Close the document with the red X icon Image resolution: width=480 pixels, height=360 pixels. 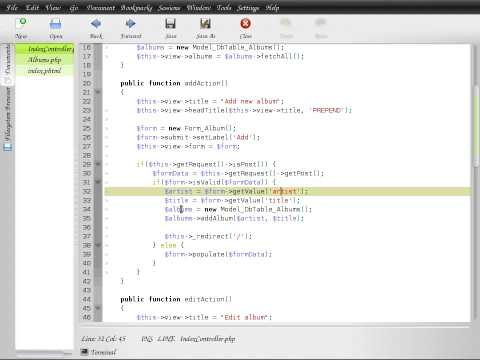tap(246, 24)
